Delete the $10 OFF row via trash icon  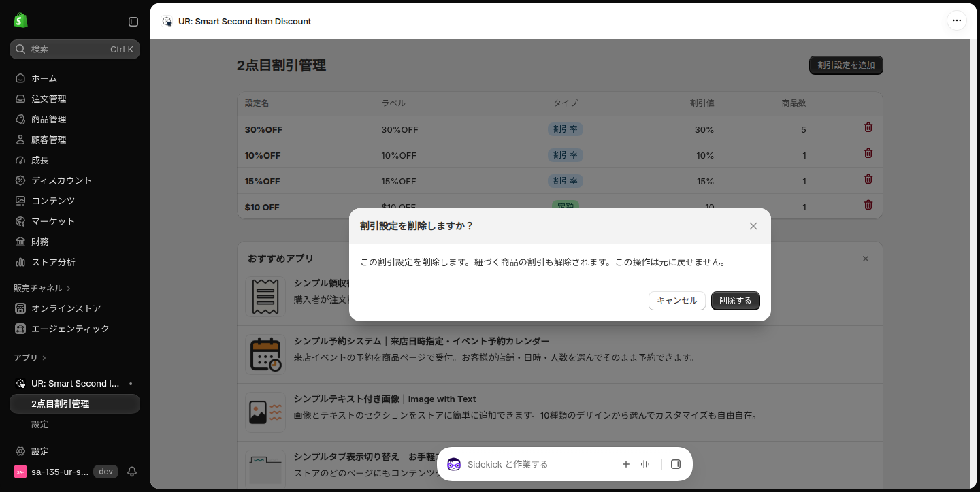coord(868,205)
